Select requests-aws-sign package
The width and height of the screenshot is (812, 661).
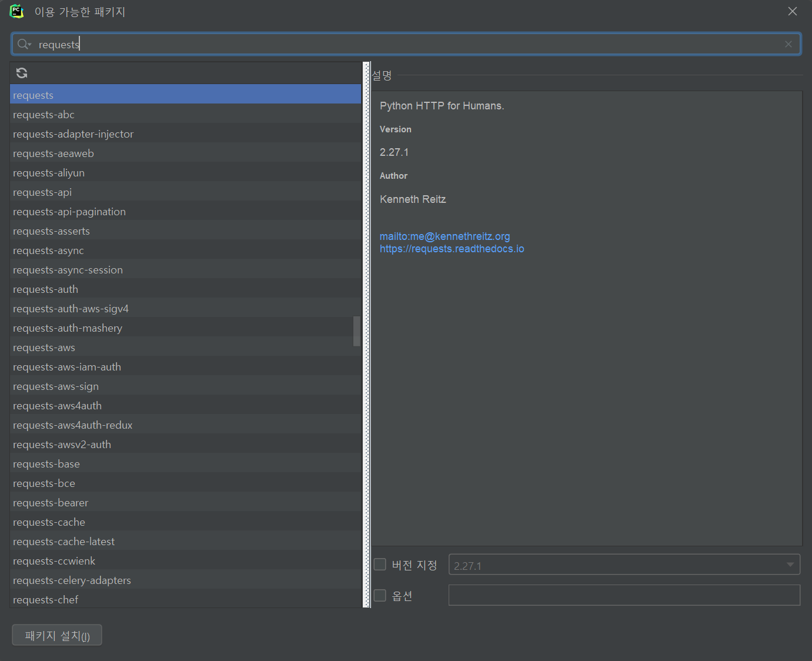click(x=185, y=386)
